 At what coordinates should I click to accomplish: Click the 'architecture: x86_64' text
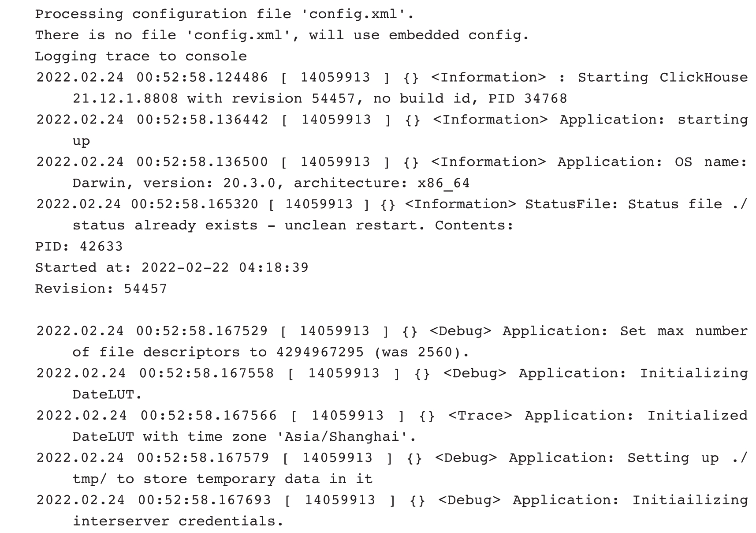click(382, 183)
